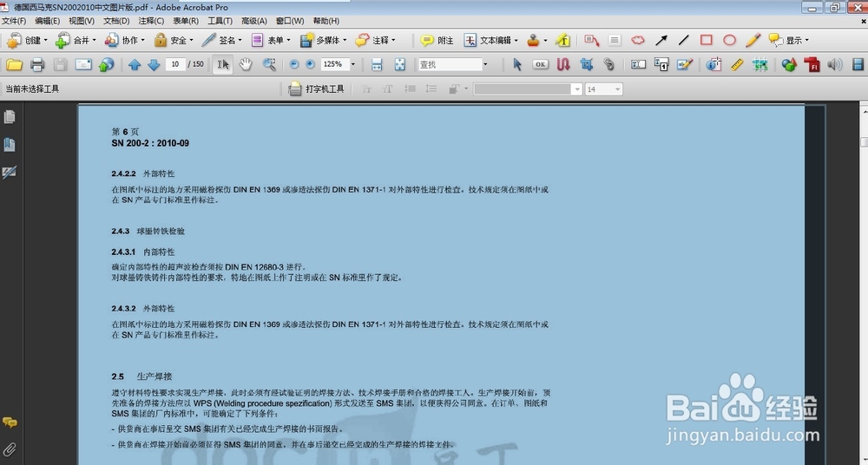Open the Pages panel in sidebar

point(10,117)
